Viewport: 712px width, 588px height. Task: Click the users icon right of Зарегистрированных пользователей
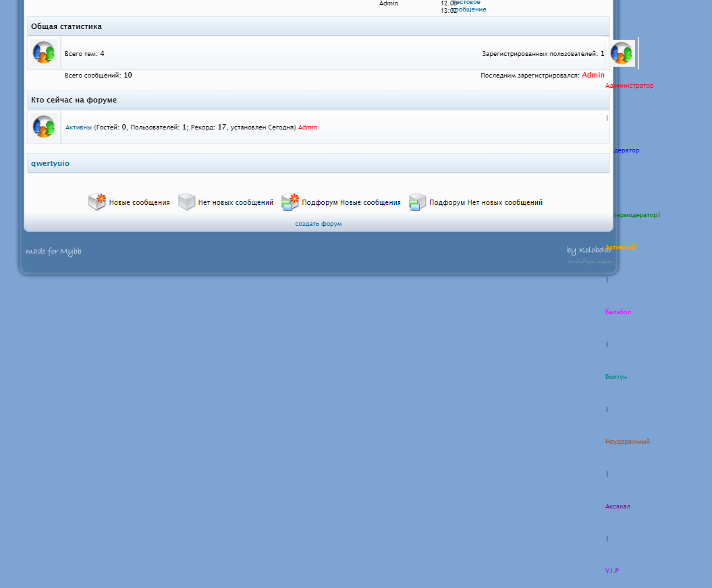(621, 53)
